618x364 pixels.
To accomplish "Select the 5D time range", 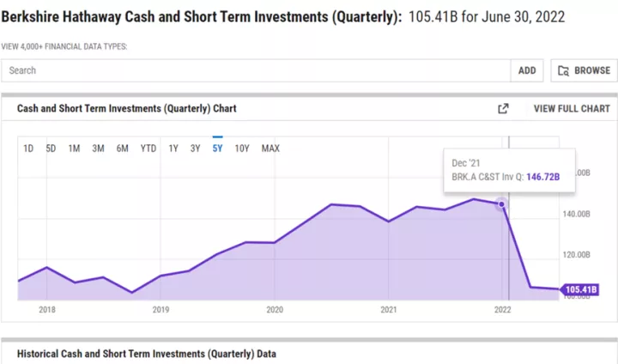I will tap(51, 149).
